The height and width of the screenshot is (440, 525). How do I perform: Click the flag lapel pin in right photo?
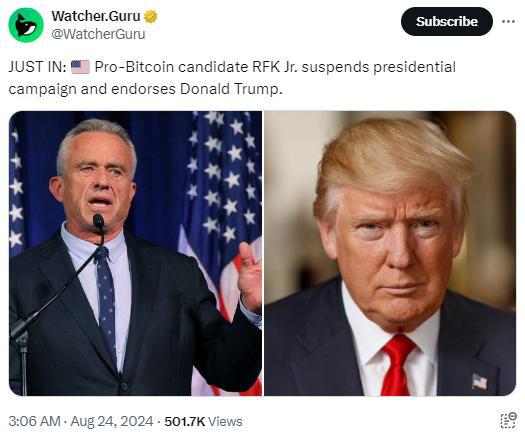[479, 381]
